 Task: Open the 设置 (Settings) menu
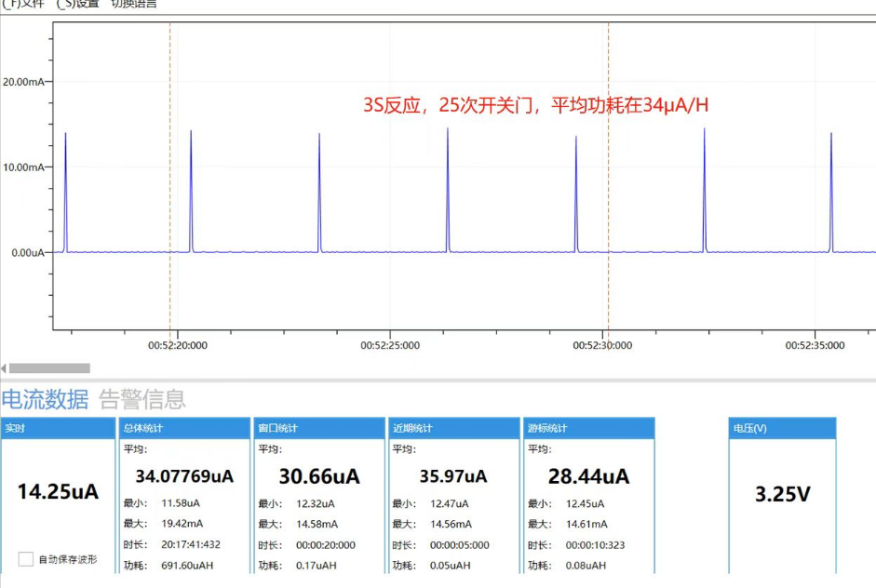click(80, 4)
